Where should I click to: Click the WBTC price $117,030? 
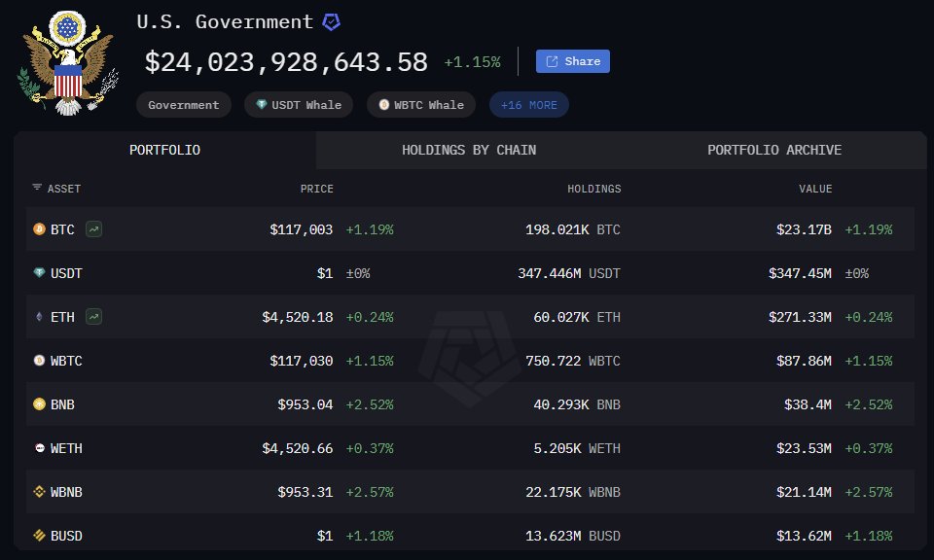click(x=302, y=362)
